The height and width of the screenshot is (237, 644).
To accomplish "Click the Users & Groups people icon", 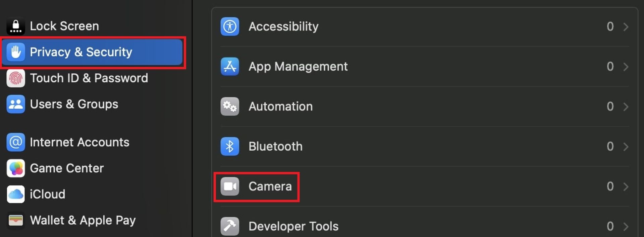I will [15, 104].
